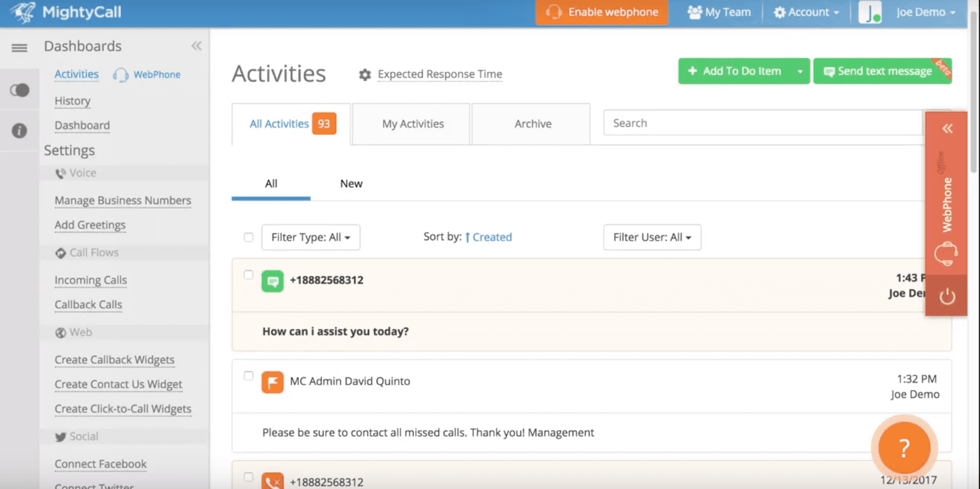This screenshot has width=980, height=489.
Task: Toggle the switch in left rail
Action: point(20,90)
